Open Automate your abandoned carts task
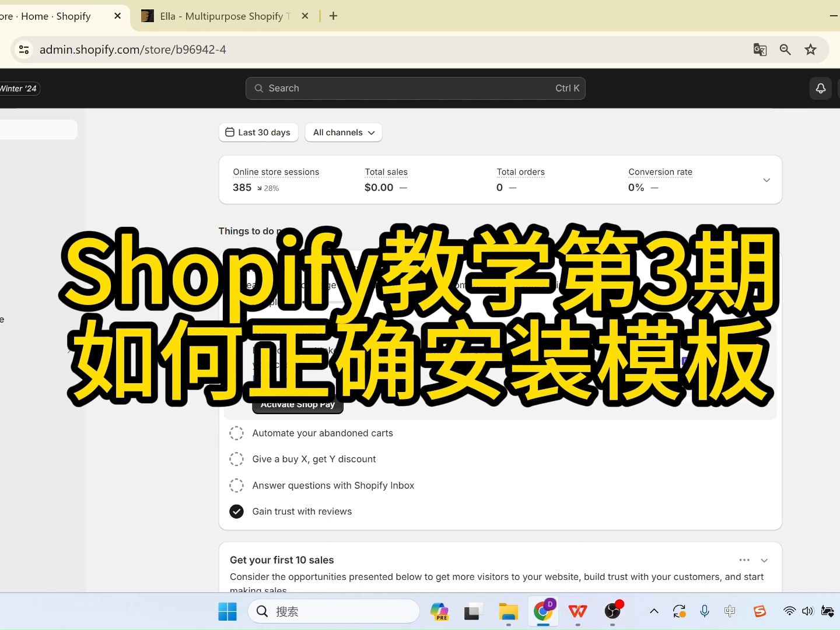Screen dimensions: 840x630 point(323,433)
